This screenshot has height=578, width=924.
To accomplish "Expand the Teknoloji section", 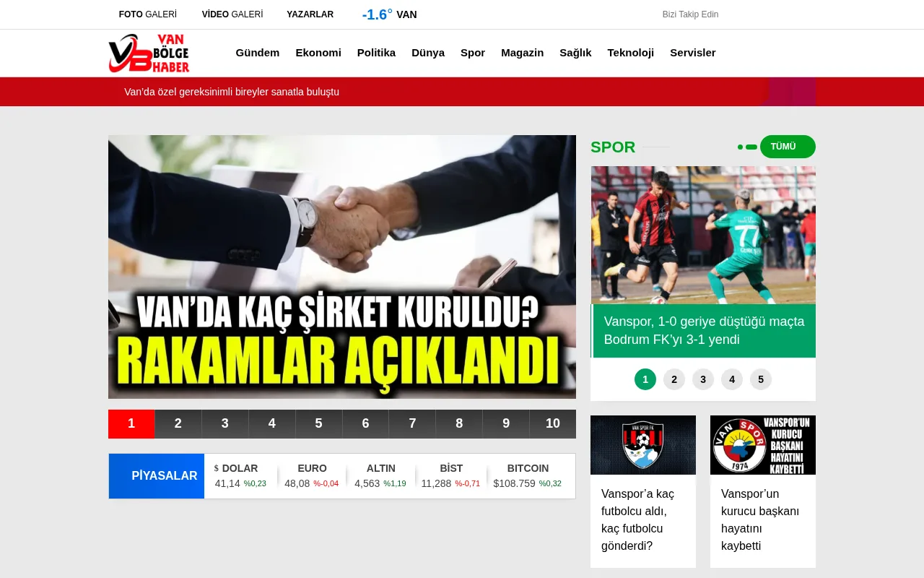I will 631,53.
